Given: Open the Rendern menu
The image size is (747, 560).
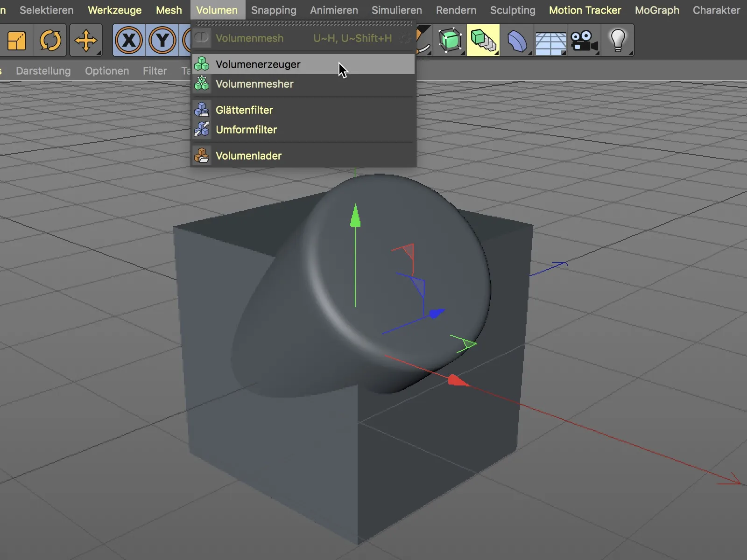Looking at the screenshot, I should [x=456, y=10].
